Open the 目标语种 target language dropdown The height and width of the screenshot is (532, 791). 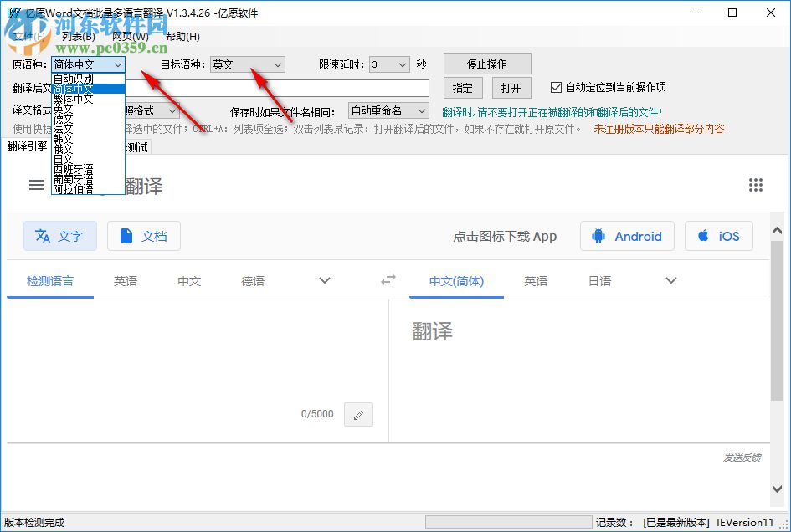coord(278,64)
